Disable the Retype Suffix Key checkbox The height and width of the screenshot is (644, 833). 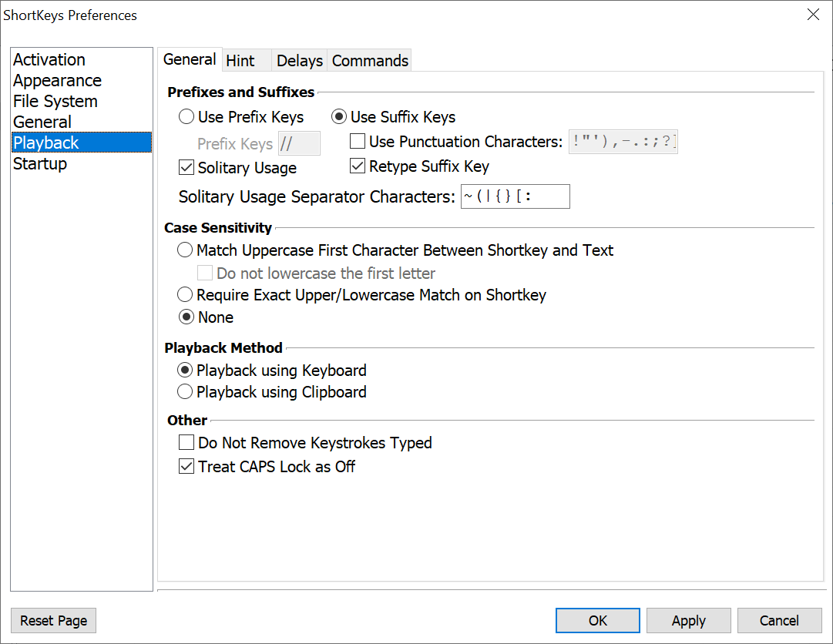pyautogui.click(x=358, y=166)
